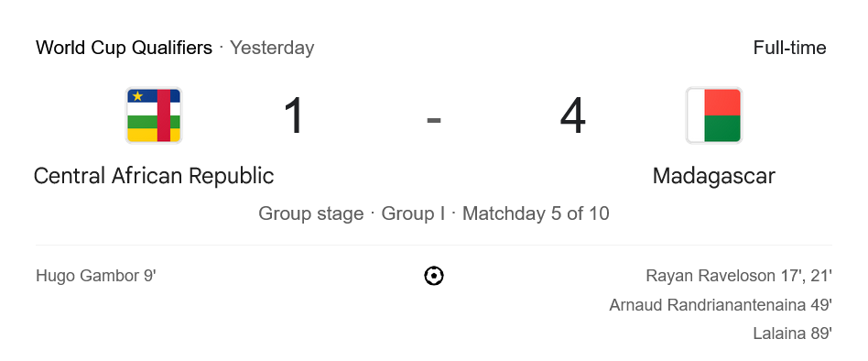Screen dimensions: 868x361
Task: Click the Central African Republic flag icon
Action: pyautogui.click(x=153, y=115)
